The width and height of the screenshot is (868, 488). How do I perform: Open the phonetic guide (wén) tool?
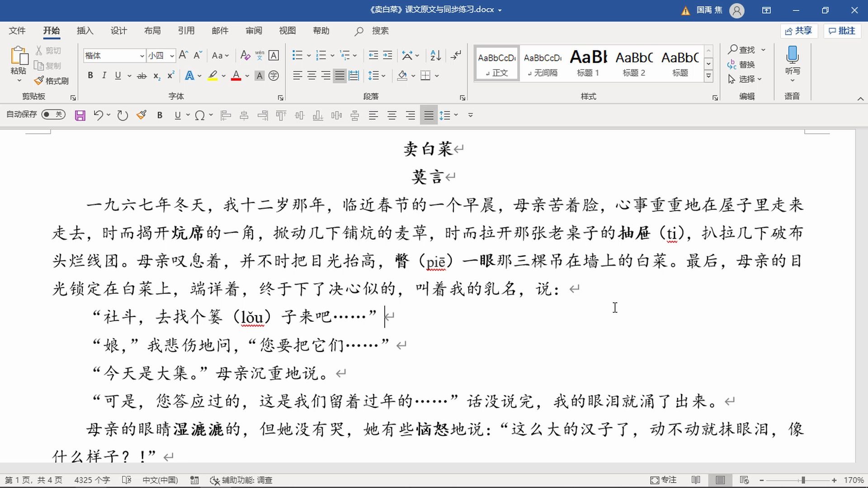click(x=259, y=55)
